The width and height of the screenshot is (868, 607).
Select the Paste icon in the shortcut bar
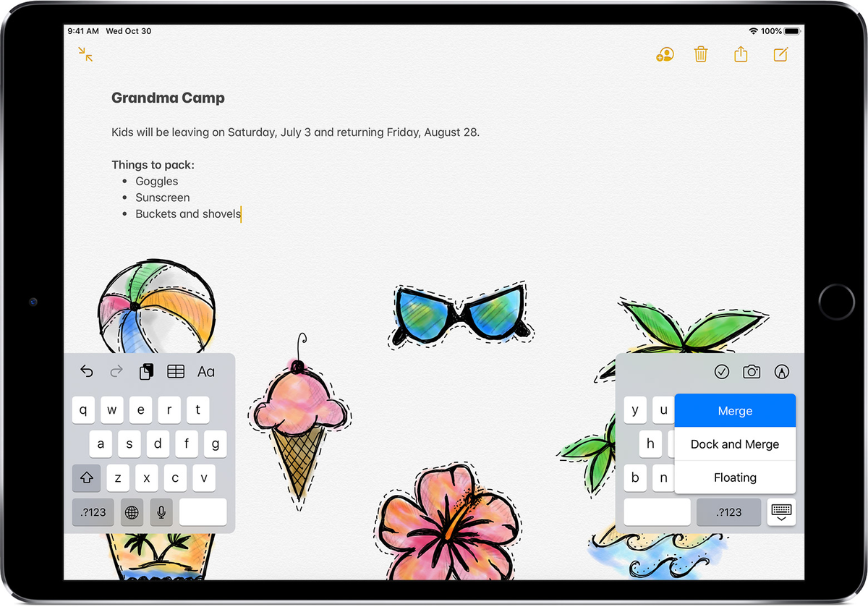click(146, 371)
